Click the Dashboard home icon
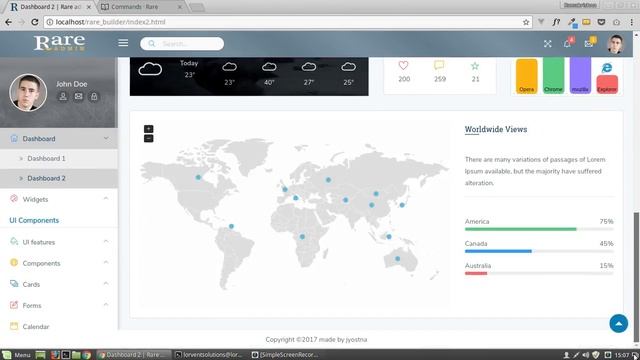The width and height of the screenshot is (640, 360). (14, 138)
